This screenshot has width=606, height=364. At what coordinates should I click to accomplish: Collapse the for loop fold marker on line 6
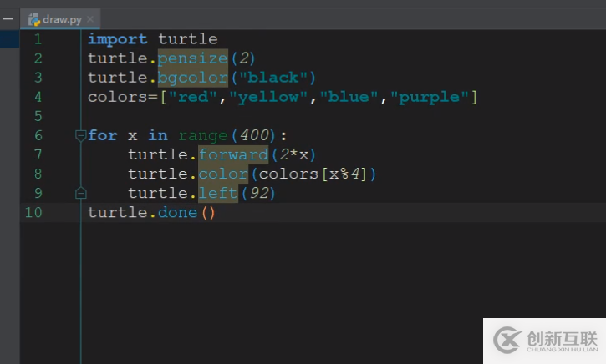pos(80,135)
